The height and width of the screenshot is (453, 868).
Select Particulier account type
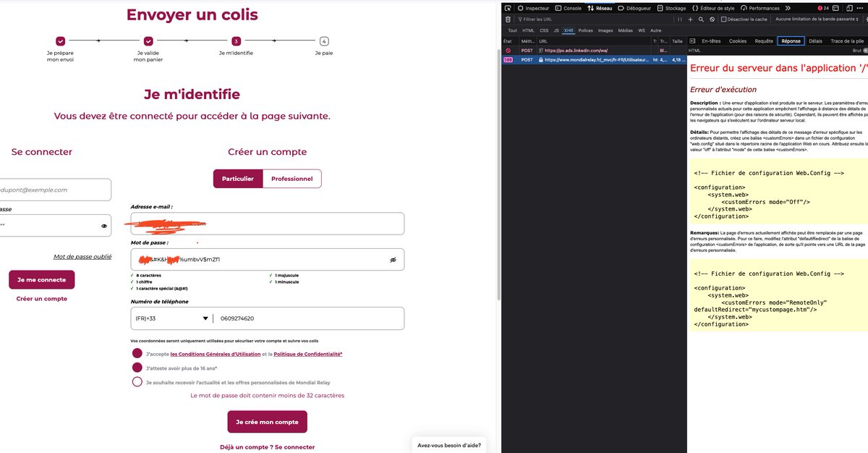(238, 179)
